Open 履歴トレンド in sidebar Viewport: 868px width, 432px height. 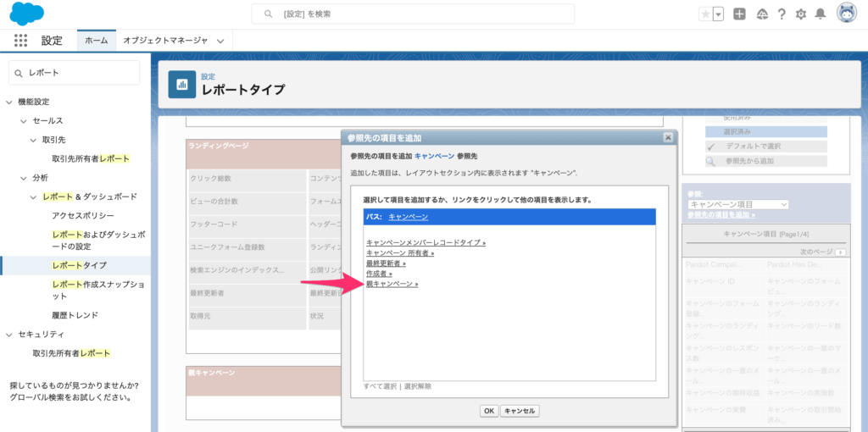click(x=75, y=315)
